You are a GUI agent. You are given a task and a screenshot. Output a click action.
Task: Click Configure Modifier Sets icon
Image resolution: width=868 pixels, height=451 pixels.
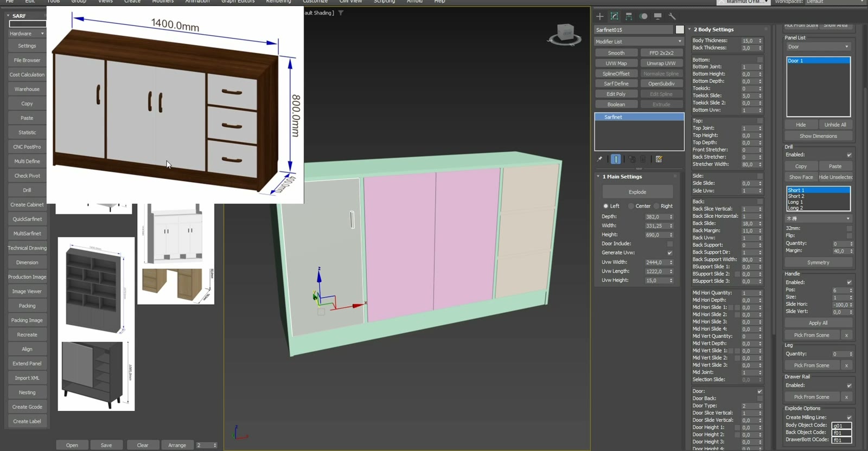point(659,159)
